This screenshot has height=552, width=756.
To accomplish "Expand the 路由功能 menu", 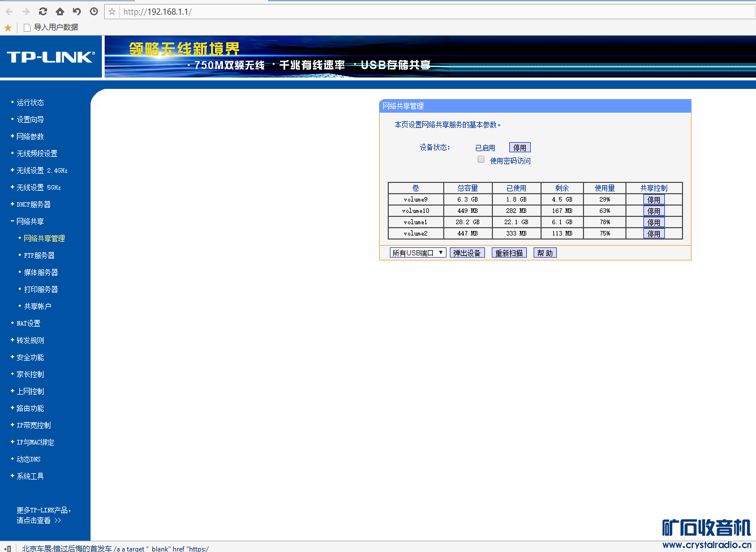I will click(30, 408).
